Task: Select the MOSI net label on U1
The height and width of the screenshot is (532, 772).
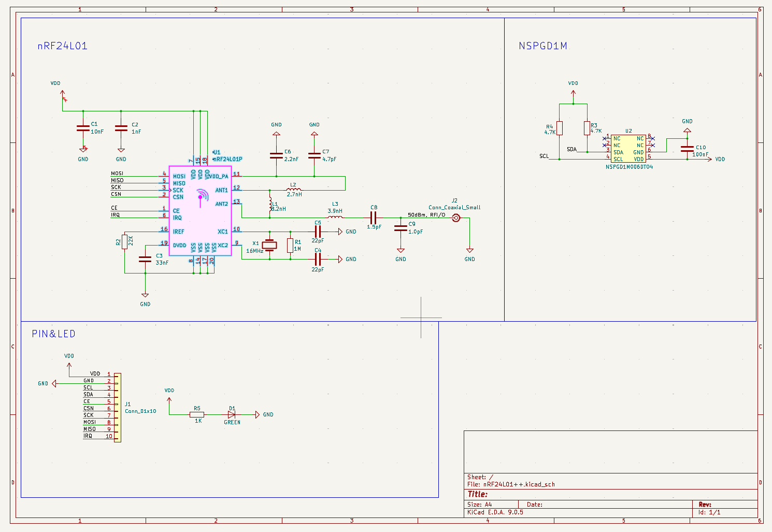Action: click(117, 174)
